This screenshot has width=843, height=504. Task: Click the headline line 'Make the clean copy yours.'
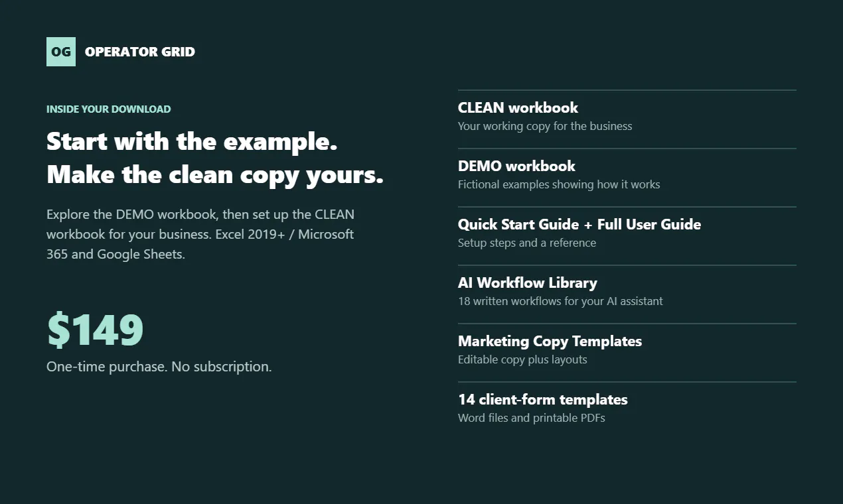[x=215, y=174]
